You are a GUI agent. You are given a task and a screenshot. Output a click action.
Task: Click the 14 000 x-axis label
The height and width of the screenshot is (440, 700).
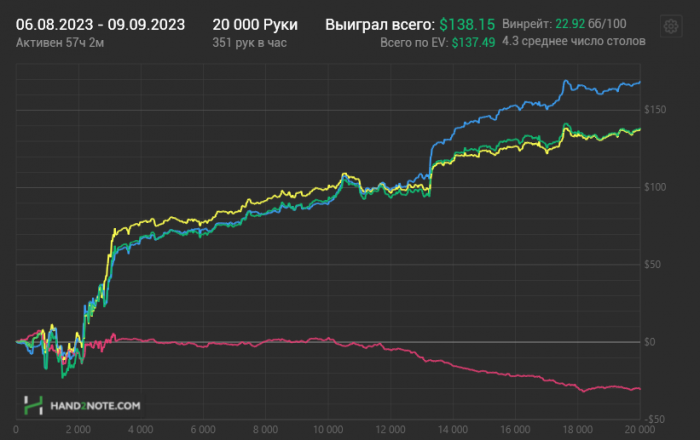point(453,430)
